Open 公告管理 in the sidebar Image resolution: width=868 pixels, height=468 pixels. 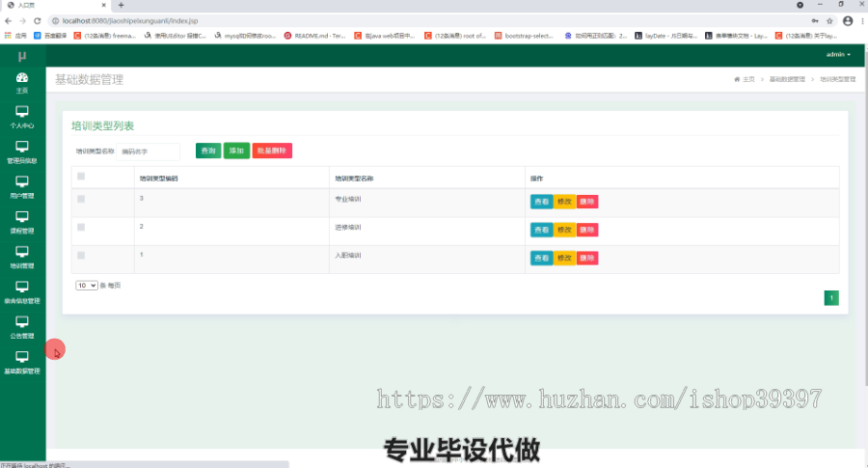click(22, 327)
